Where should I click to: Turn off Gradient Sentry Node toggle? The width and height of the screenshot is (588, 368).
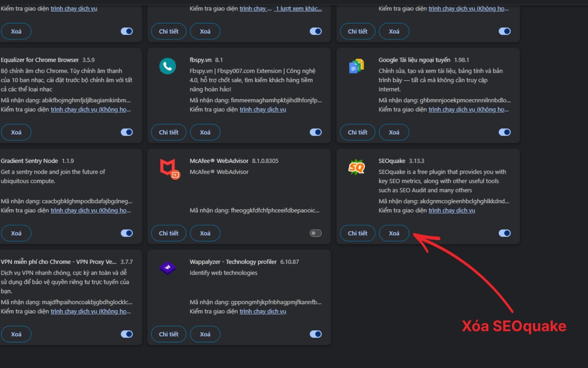[x=126, y=233]
